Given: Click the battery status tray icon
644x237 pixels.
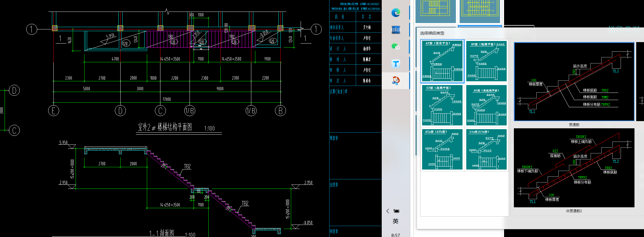Looking at the screenshot, I should [396, 211].
